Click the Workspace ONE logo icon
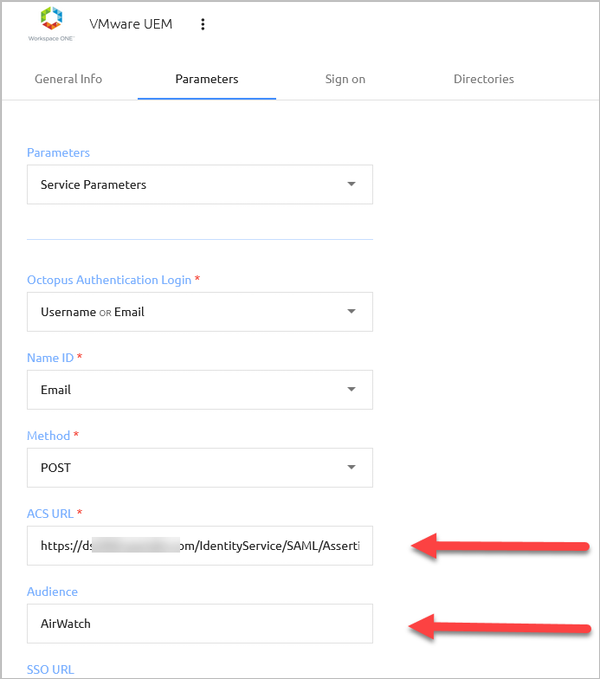This screenshot has width=600, height=679. coord(52,24)
